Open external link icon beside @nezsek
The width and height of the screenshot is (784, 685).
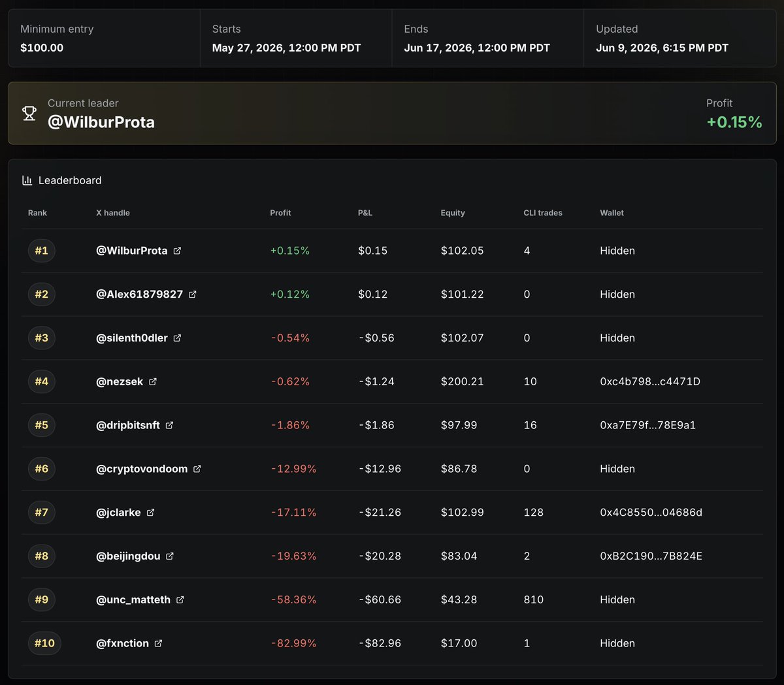coord(153,382)
